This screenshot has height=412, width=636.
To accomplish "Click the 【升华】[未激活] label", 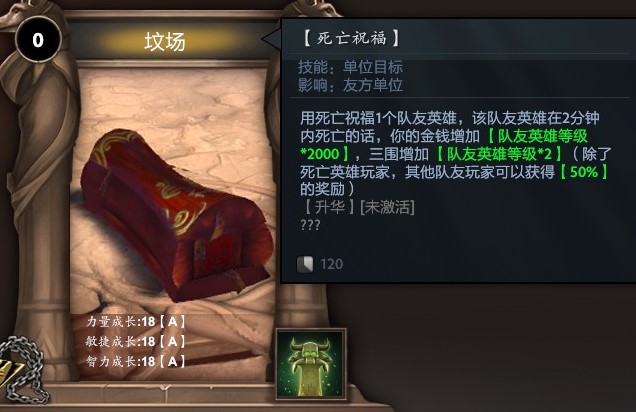I will [357, 207].
